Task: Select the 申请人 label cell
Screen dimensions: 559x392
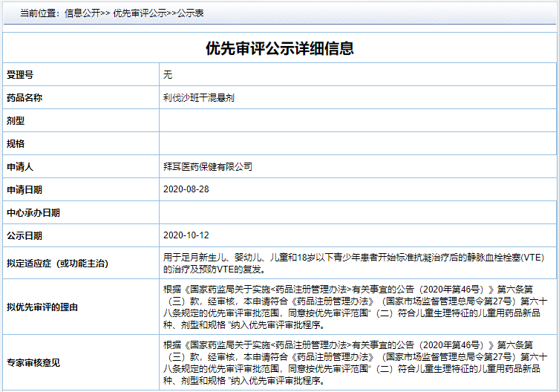Action: [x=81, y=166]
